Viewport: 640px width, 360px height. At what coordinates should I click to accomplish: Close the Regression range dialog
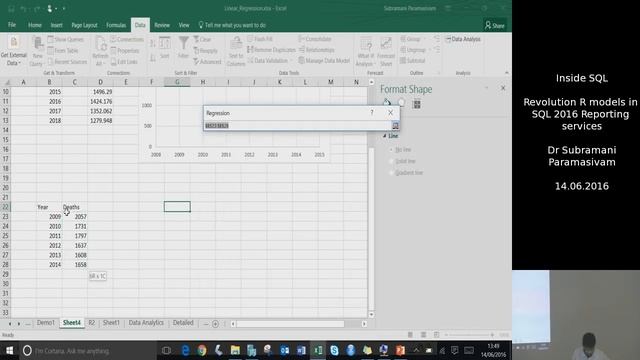click(x=391, y=113)
